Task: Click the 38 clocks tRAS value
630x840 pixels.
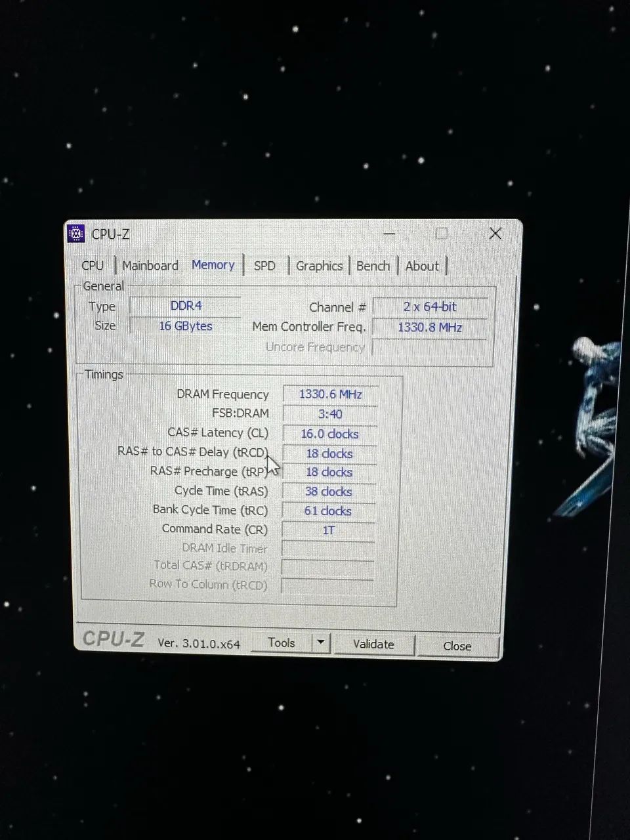Action: click(329, 492)
